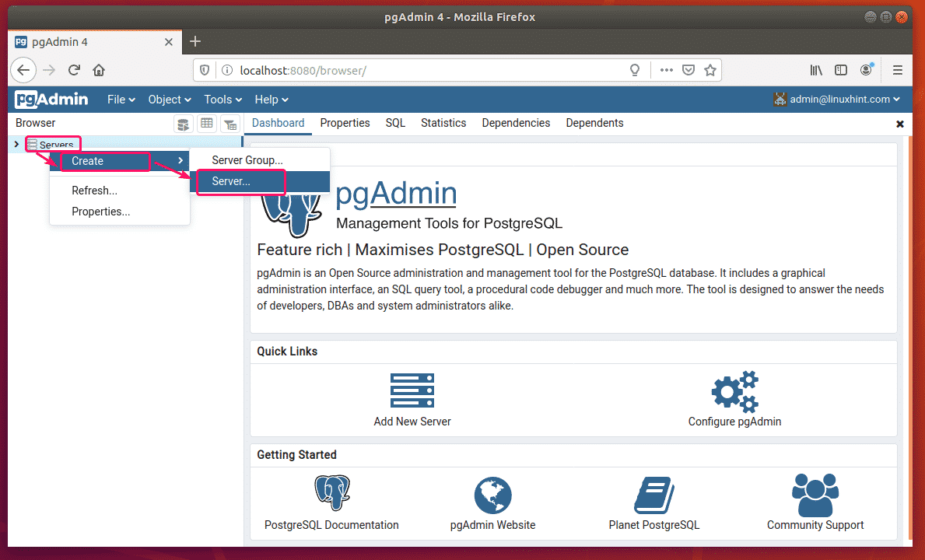Open the Help menu
The image size is (925, 560).
point(272,100)
